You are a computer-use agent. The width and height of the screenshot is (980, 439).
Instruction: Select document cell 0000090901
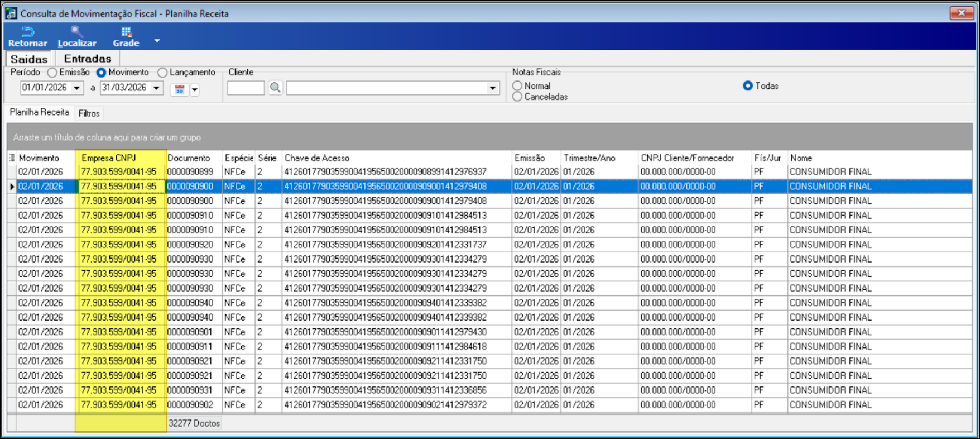(x=194, y=332)
